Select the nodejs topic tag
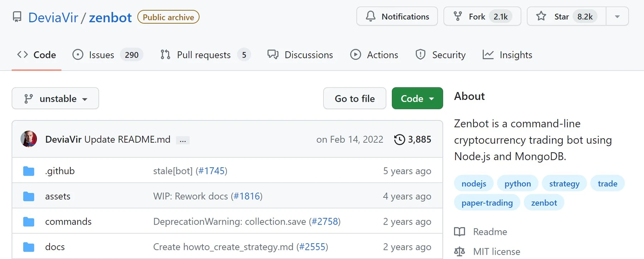The height and width of the screenshot is (259, 644). [x=474, y=183]
